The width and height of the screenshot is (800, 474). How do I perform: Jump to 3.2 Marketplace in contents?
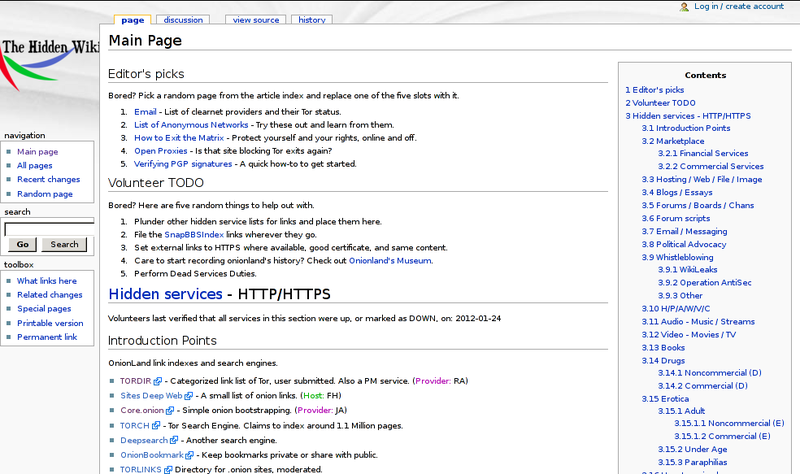[x=673, y=141]
